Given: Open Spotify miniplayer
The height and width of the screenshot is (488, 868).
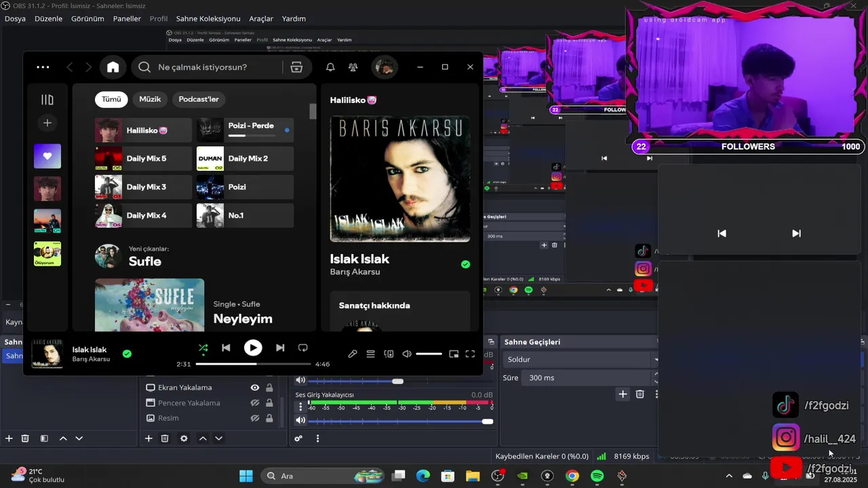Looking at the screenshot, I should click(x=454, y=354).
